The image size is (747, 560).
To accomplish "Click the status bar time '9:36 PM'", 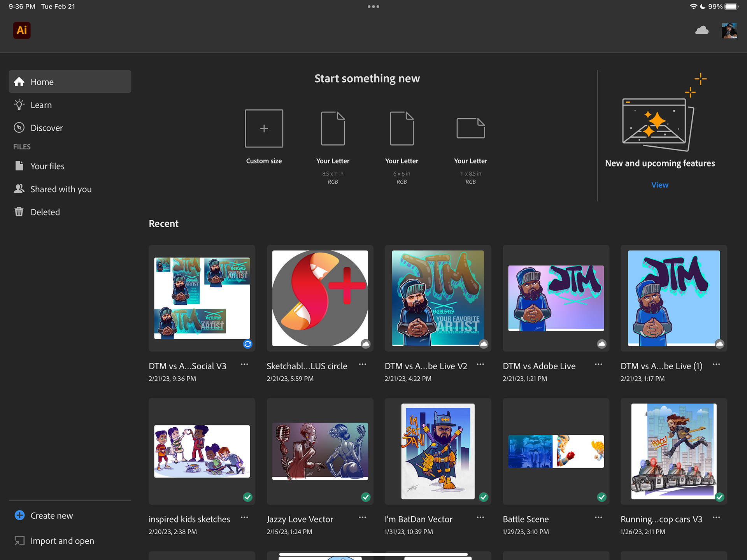I will tap(22, 7).
